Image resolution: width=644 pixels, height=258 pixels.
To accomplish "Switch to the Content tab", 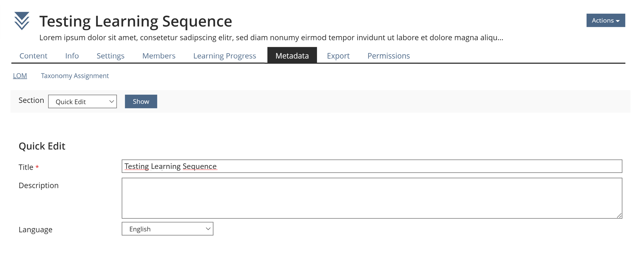I will (x=33, y=56).
